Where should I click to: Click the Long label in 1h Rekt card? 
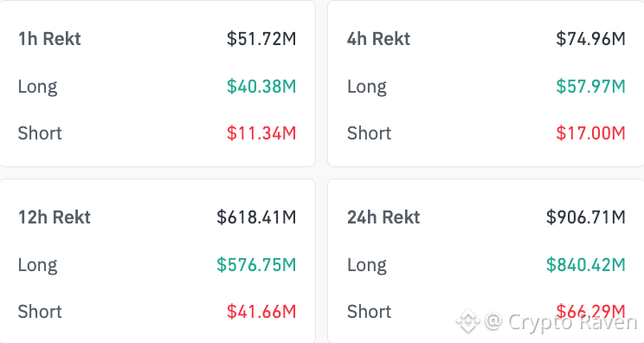(x=37, y=87)
